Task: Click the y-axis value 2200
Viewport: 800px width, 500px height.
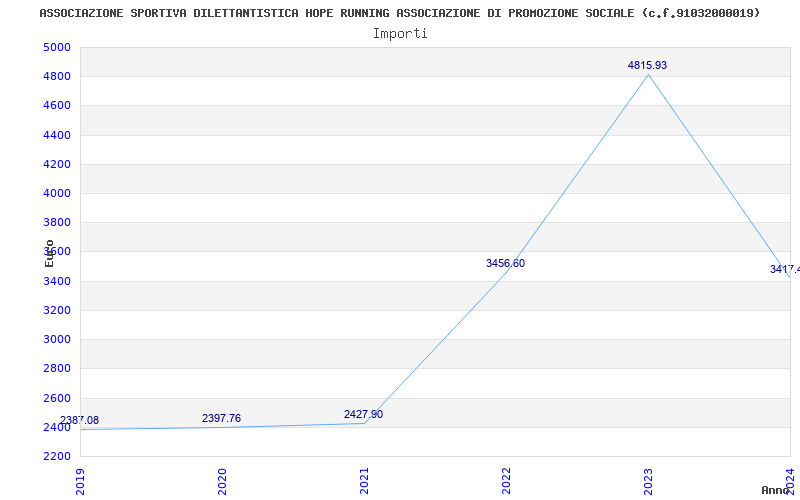Action: pyautogui.click(x=57, y=456)
